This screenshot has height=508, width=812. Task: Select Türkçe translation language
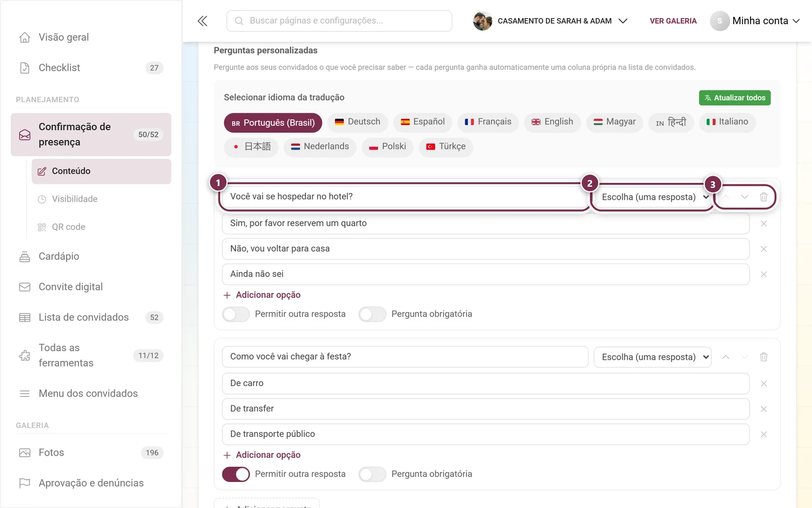[445, 147]
